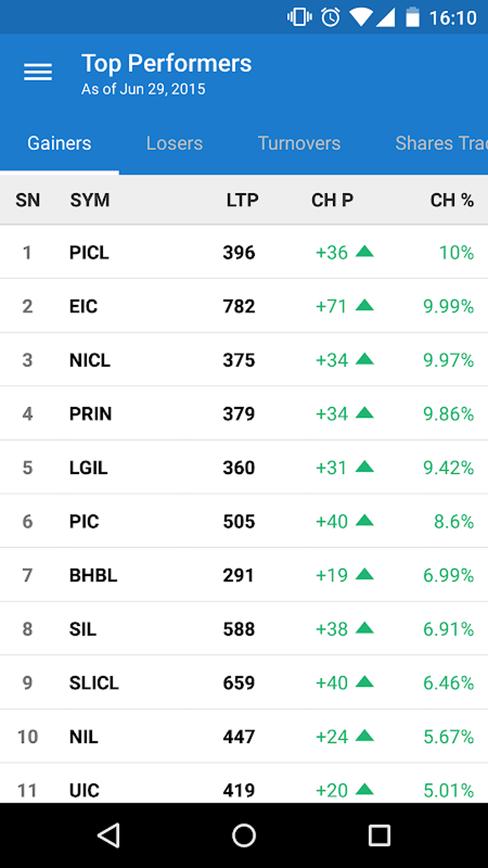Tap the vibrate mode status icon
This screenshot has height=868, width=488.
pos(299,18)
